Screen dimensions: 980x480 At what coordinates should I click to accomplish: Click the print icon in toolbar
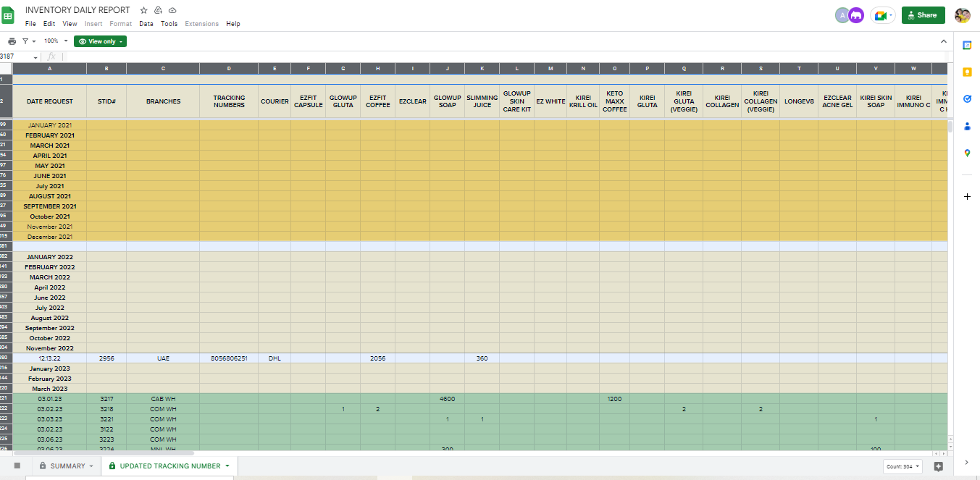pos(12,41)
